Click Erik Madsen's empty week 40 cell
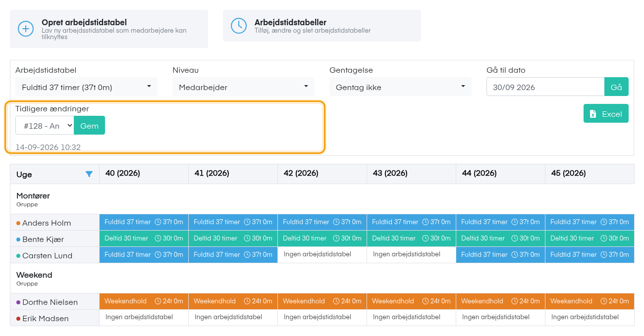644x336 pixels. point(144,318)
